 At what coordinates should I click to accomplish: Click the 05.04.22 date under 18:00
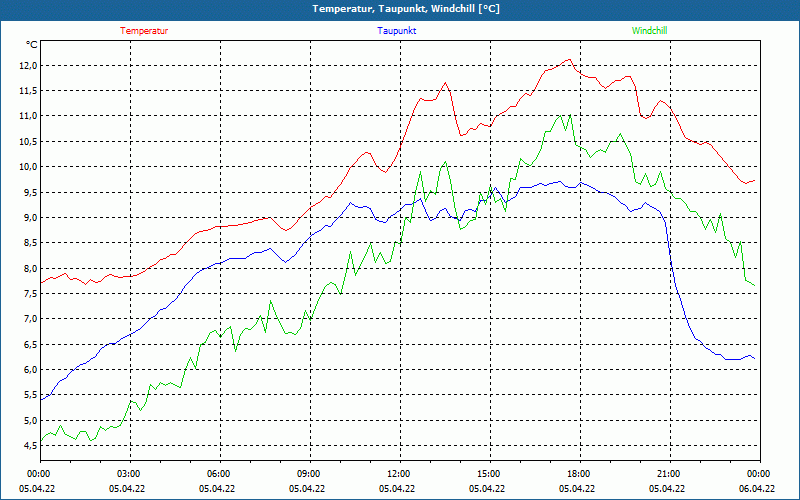click(x=577, y=488)
